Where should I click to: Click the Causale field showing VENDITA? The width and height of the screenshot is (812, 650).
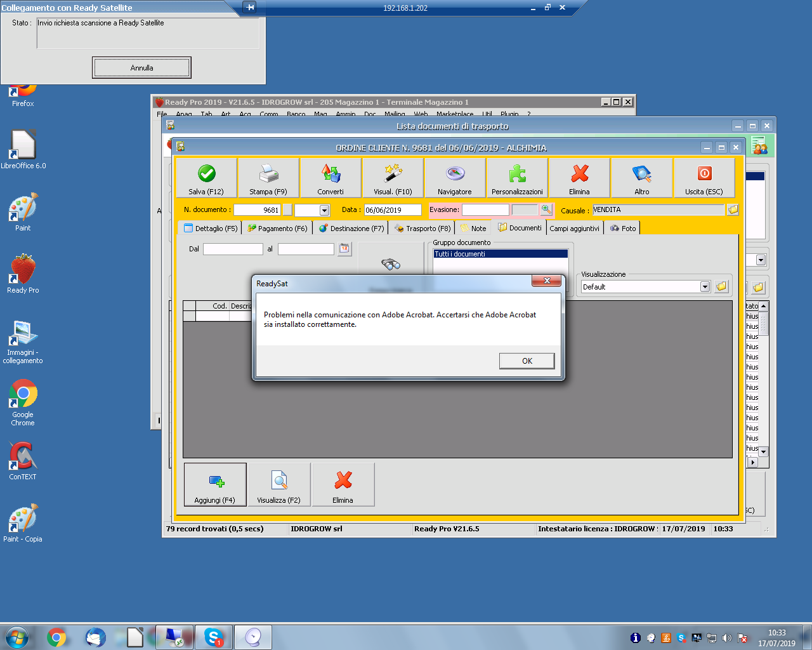tap(658, 209)
